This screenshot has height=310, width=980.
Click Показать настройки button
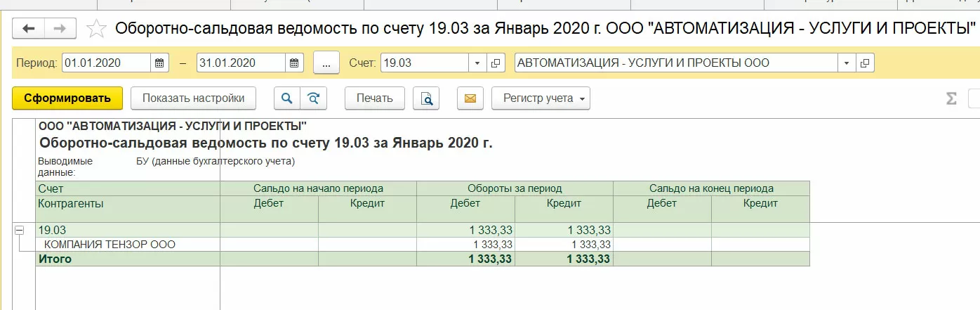coord(193,98)
